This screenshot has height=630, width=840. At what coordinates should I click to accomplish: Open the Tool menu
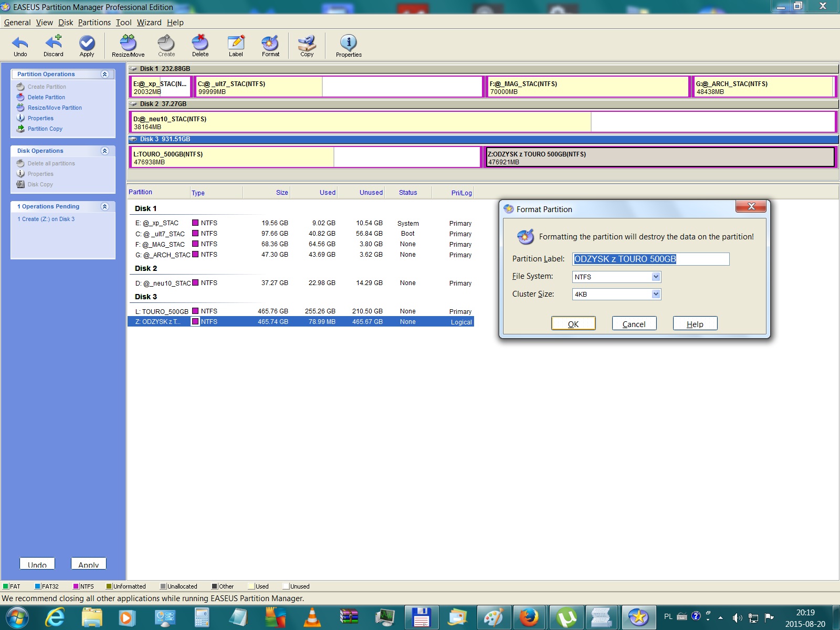coord(124,23)
